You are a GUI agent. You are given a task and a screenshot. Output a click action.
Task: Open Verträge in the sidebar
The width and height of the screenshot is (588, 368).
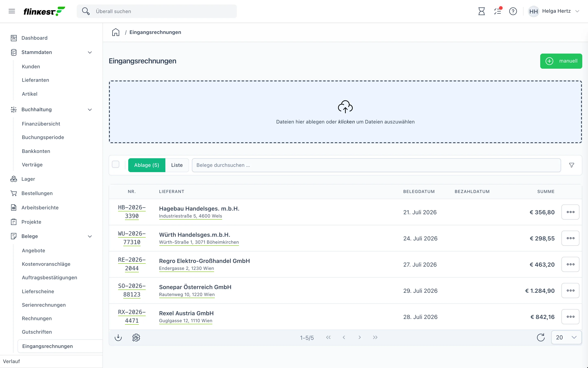tap(32, 165)
